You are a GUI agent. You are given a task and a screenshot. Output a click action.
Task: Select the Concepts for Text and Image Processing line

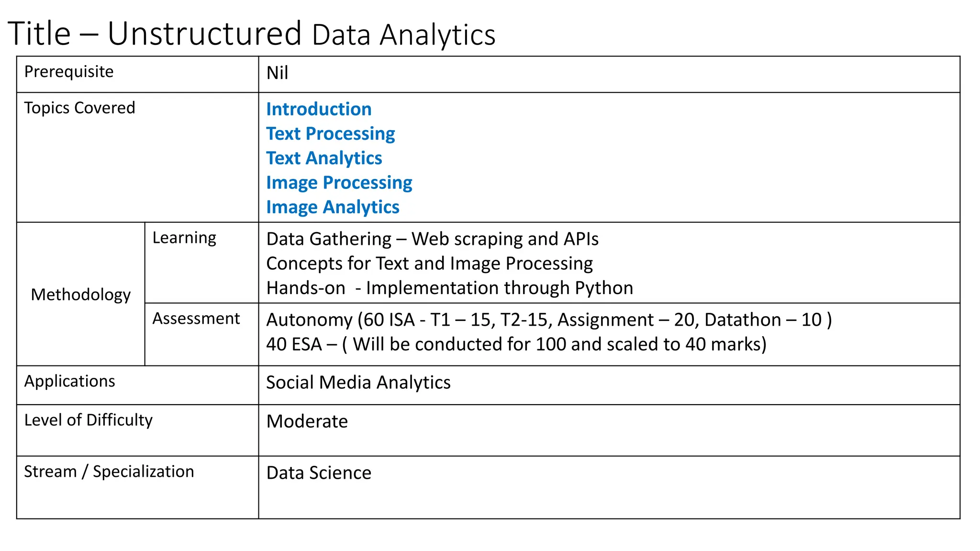tap(429, 264)
